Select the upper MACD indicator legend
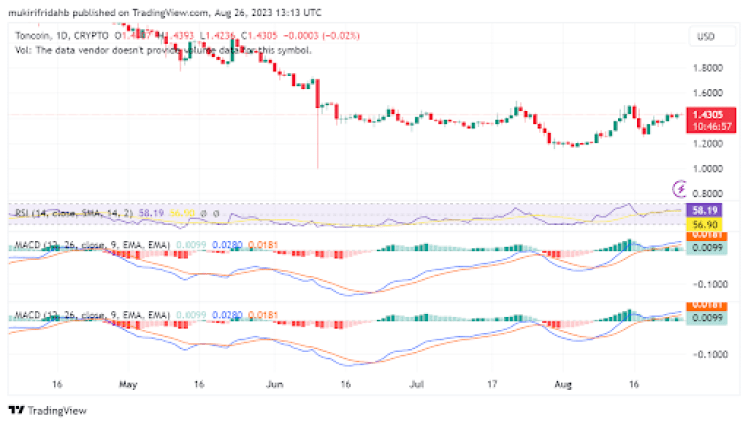The image size is (748, 425). click(90, 244)
